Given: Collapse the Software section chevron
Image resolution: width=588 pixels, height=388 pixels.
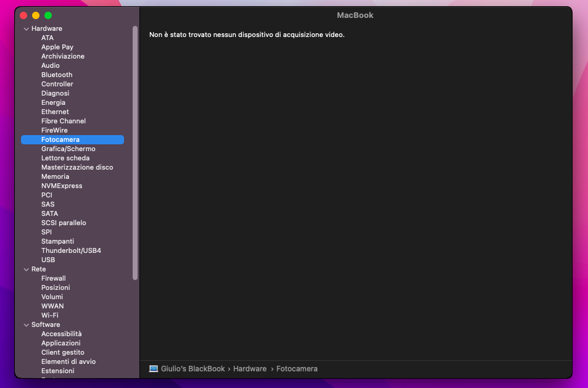Looking at the screenshot, I should (27, 325).
